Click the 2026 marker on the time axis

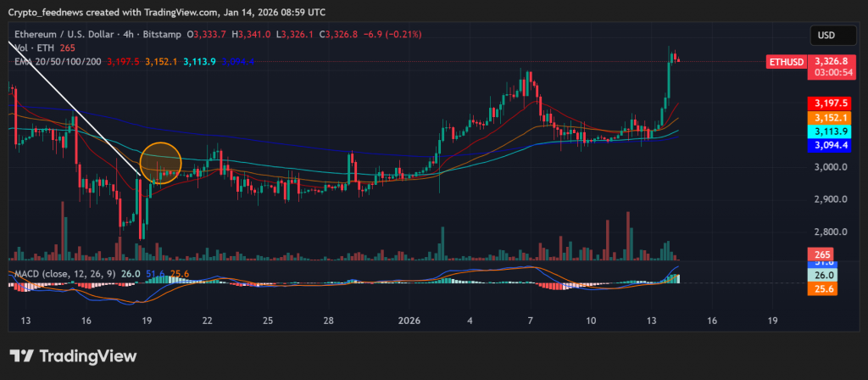[x=409, y=321]
